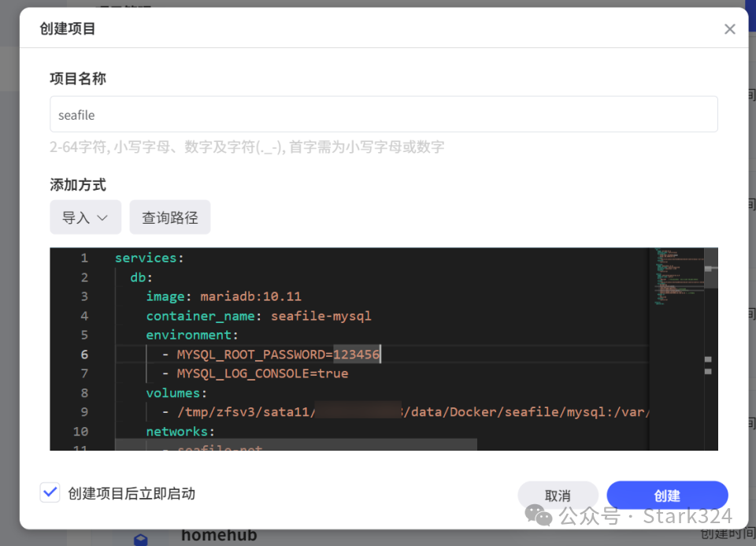
Task: Click the image: mariadb:10.11 line
Action: [x=224, y=296]
